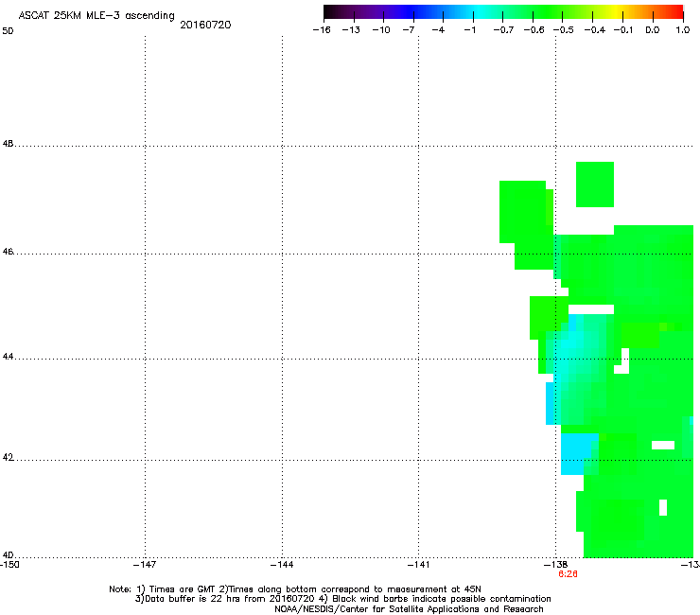Click the colorbar label 0.0
This screenshot has width=700, height=615.
(653, 30)
